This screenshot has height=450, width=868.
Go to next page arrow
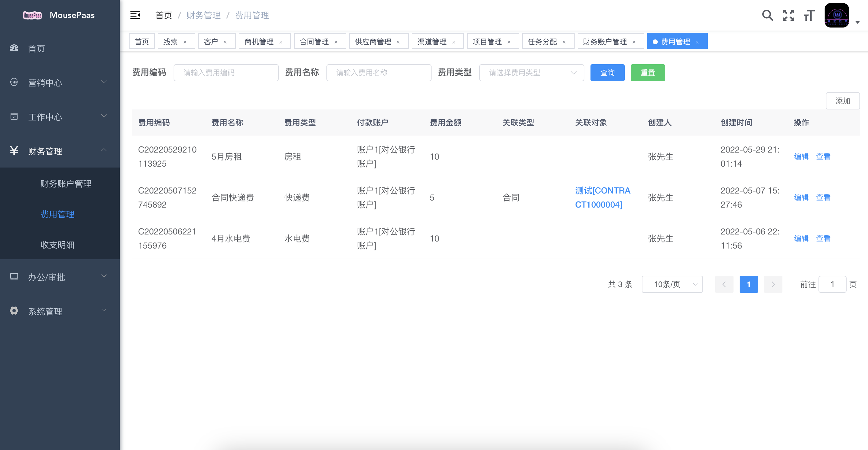click(773, 284)
